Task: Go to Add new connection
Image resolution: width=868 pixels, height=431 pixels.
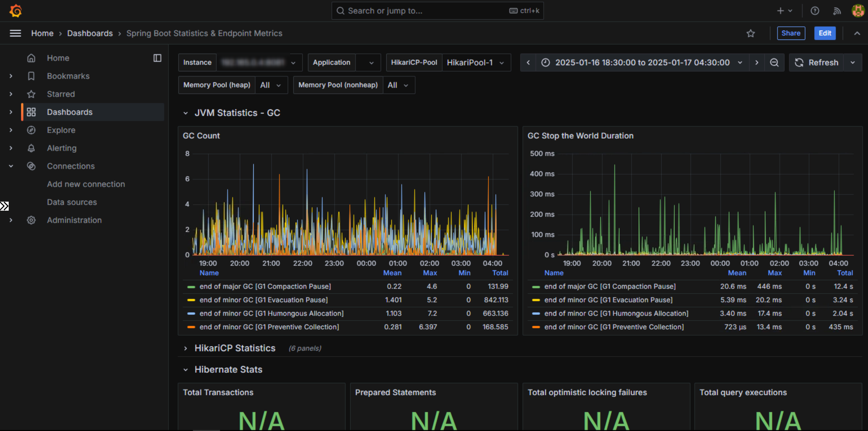Action: [x=86, y=184]
